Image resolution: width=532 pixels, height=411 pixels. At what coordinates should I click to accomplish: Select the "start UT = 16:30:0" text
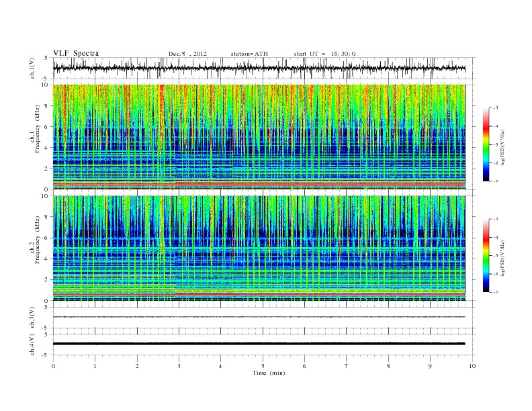tap(324, 54)
